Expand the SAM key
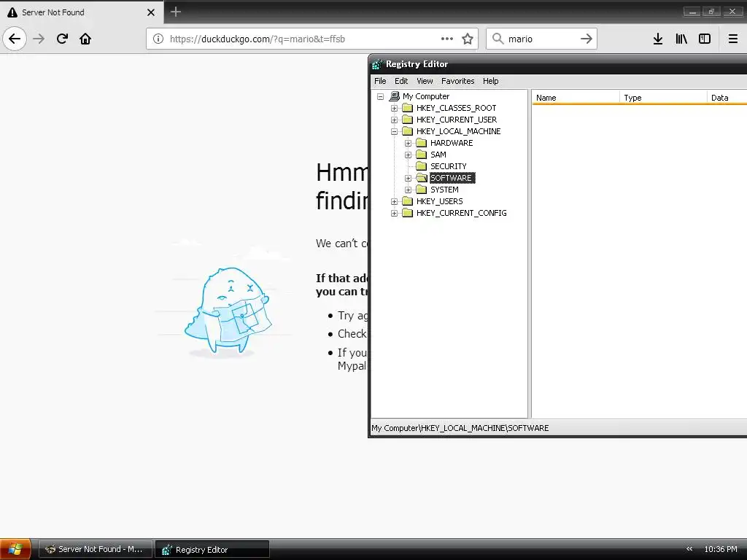 408,155
